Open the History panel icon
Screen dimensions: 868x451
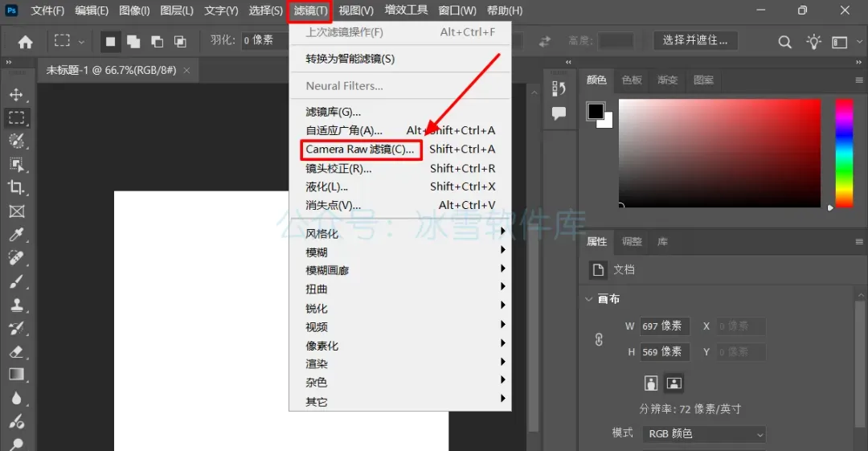tap(559, 88)
